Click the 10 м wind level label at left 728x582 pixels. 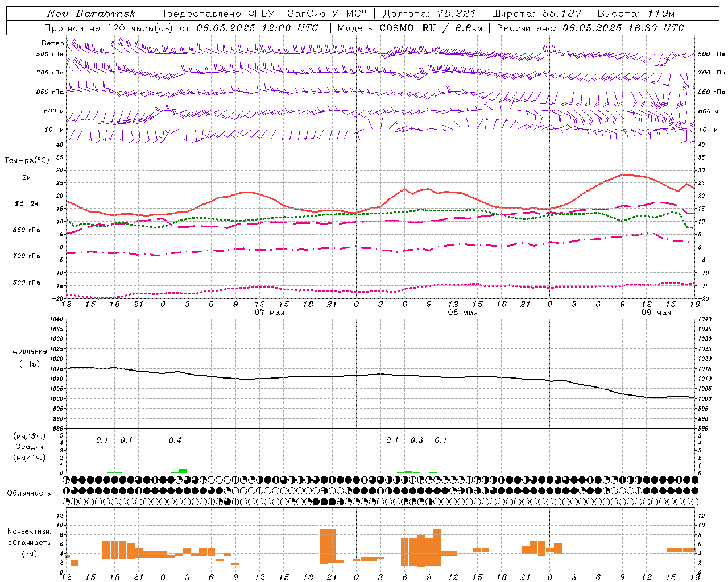pyautogui.click(x=55, y=130)
